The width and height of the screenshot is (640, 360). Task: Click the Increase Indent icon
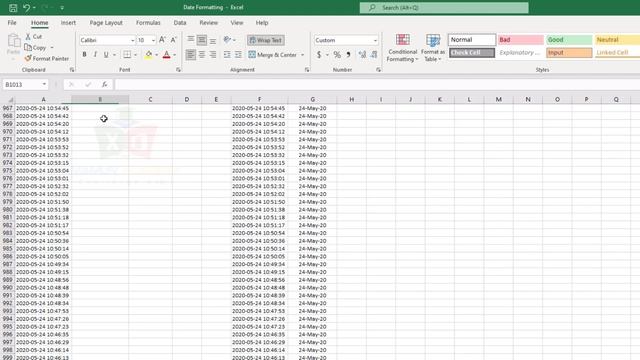(238, 55)
